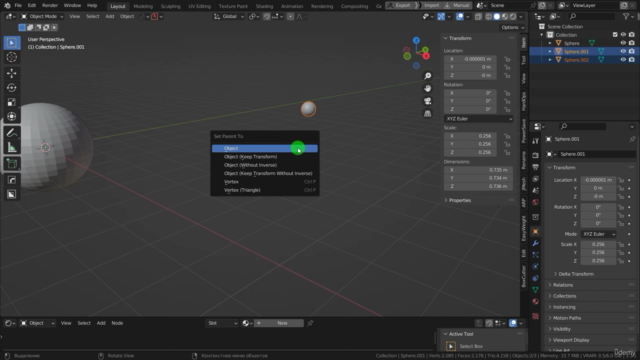Open the Options dropdown in viewport
The width and height of the screenshot is (640, 360).
(512, 27)
